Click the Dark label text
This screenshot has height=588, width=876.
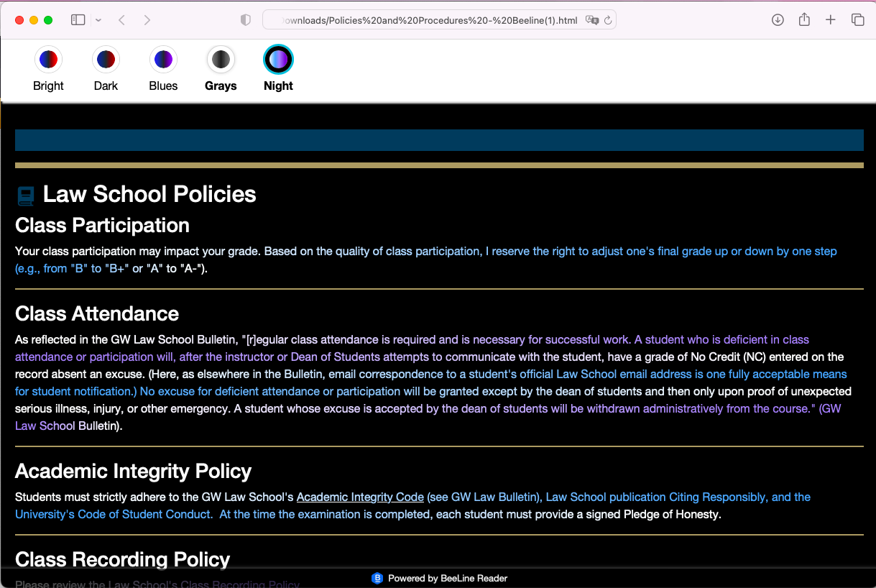(106, 86)
